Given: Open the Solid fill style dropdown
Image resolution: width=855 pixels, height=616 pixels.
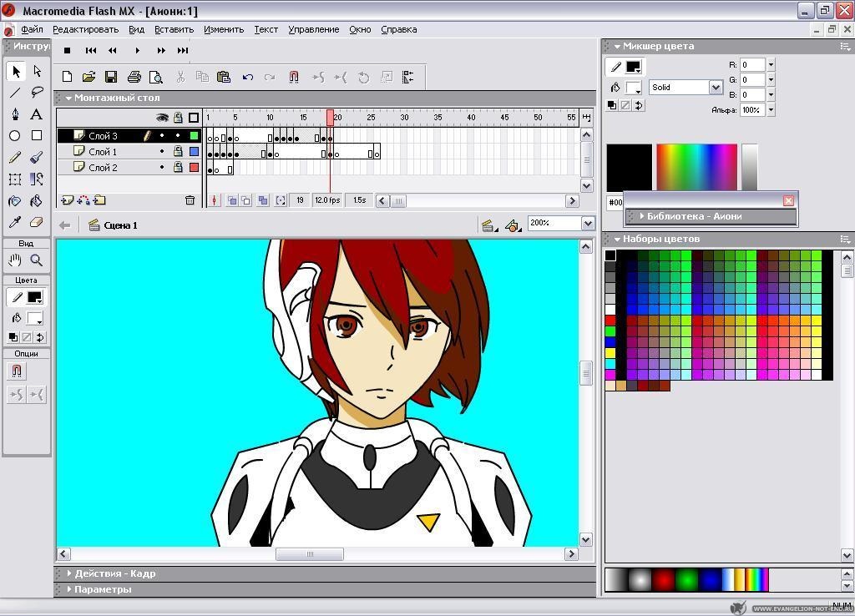Looking at the screenshot, I should tap(716, 87).
